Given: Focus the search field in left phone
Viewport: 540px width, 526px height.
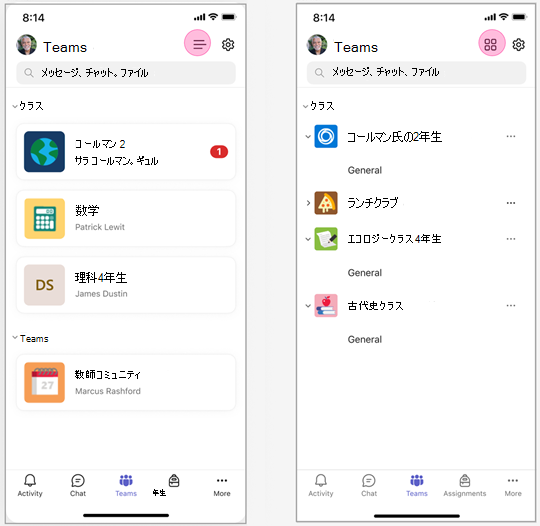Looking at the screenshot, I should click(126, 73).
